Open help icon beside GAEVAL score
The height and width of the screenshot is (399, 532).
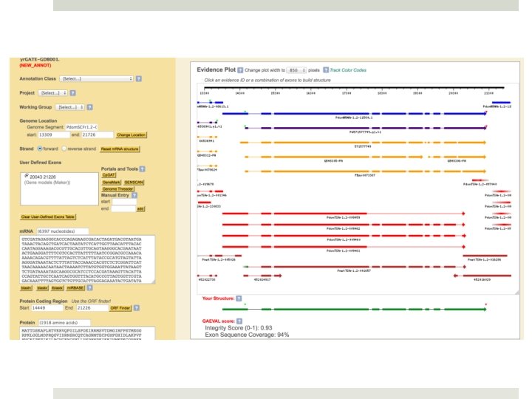coord(239,321)
